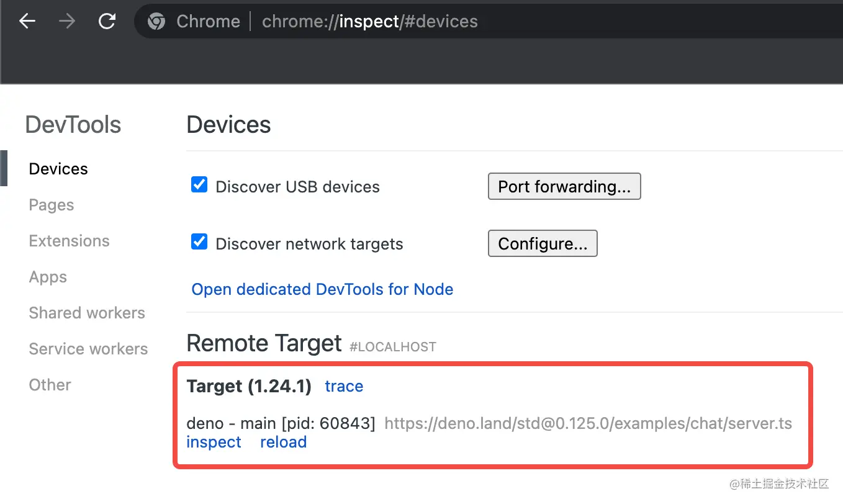Screen dimensions: 843x504
Task: Click inspect link for deno target
Action: pyautogui.click(x=214, y=442)
